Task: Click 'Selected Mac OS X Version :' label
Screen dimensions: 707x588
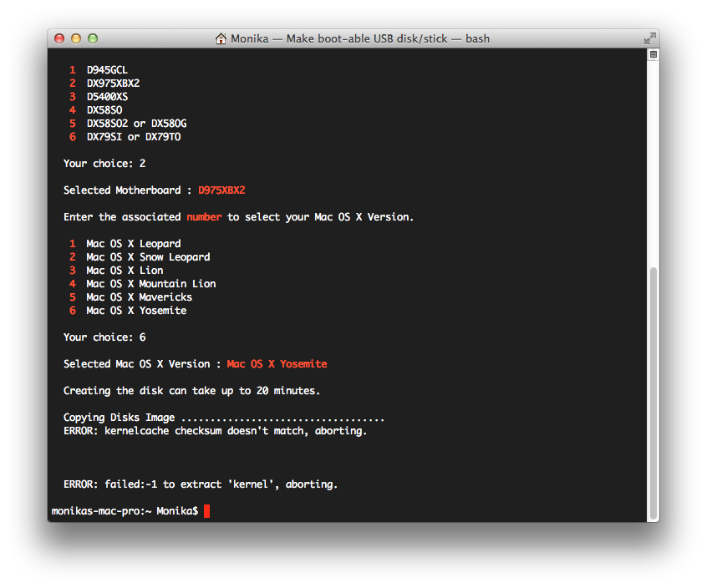Action: click(142, 364)
